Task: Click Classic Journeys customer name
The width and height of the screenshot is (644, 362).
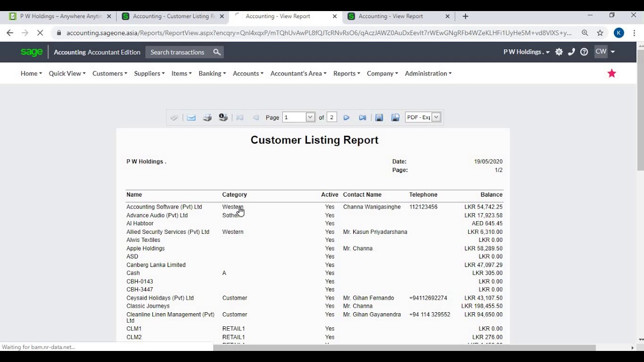Action: coord(148,306)
